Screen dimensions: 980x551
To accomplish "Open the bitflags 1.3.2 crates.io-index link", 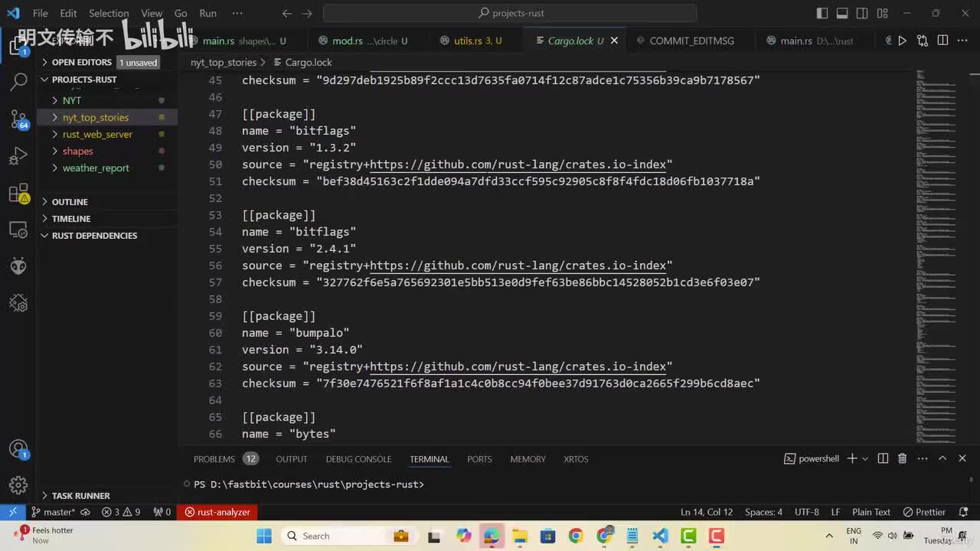I will click(518, 165).
